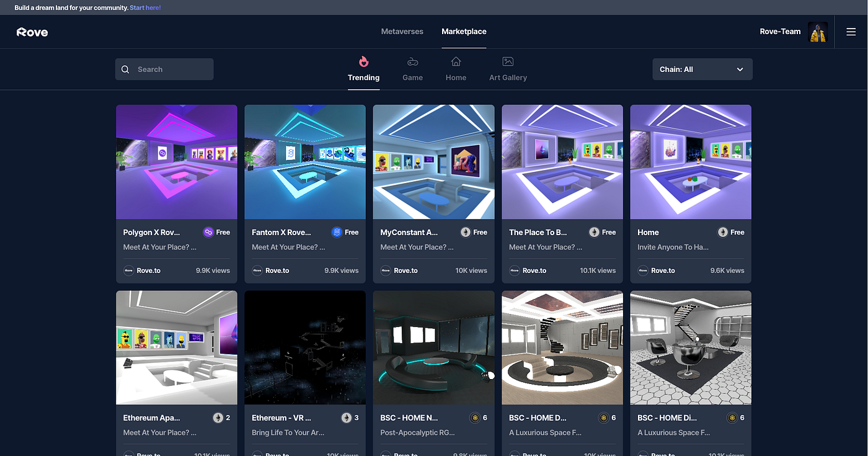Viewport: 868px width, 456px height.
Task: Open the Rove-Team username
Action: pos(780,32)
